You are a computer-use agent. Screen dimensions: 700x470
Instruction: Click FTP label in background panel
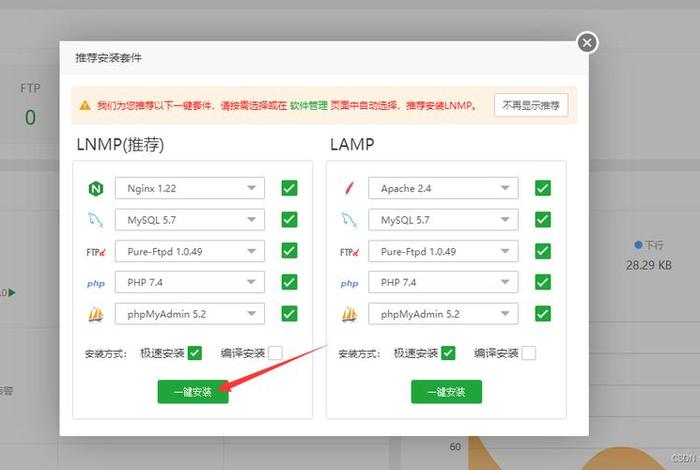[30, 88]
